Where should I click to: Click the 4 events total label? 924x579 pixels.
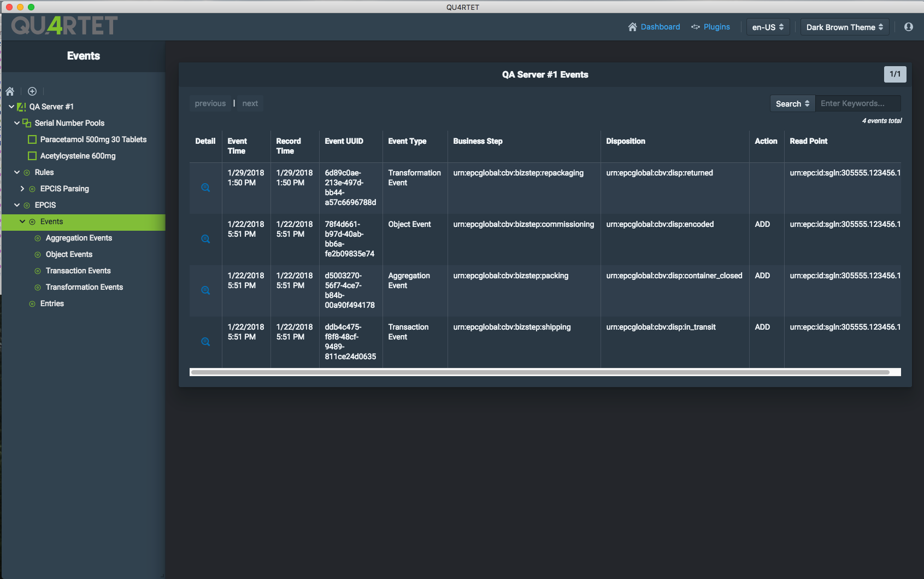882,121
